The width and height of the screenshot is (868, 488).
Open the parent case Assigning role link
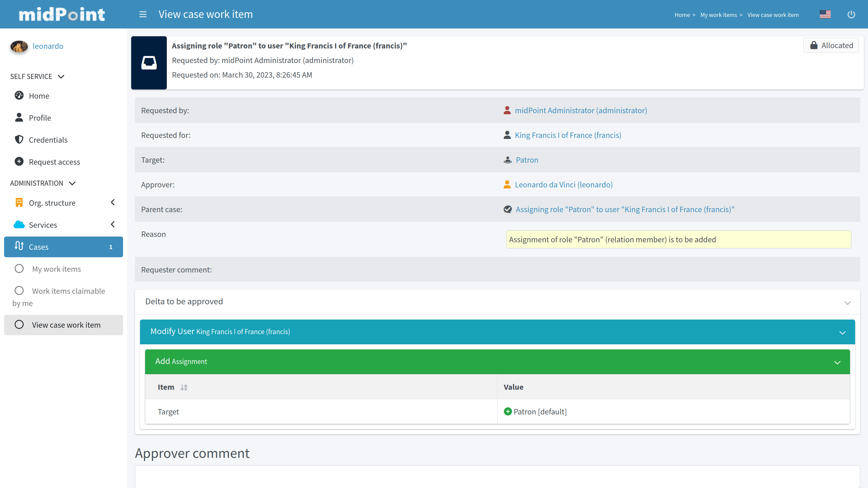click(x=625, y=209)
